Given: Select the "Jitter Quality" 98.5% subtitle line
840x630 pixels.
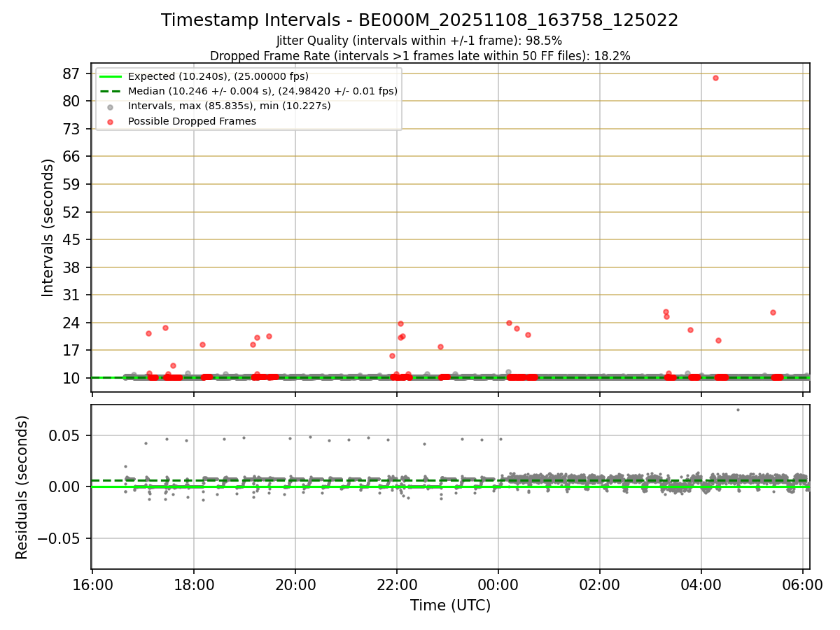Looking at the screenshot, I should point(420,41).
